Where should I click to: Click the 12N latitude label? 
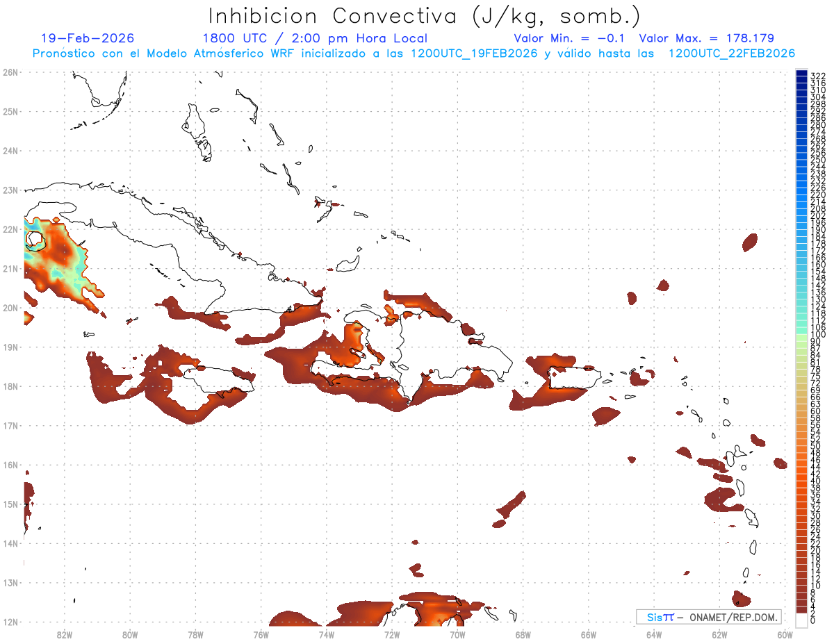pyautogui.click(x=10, y=622)
